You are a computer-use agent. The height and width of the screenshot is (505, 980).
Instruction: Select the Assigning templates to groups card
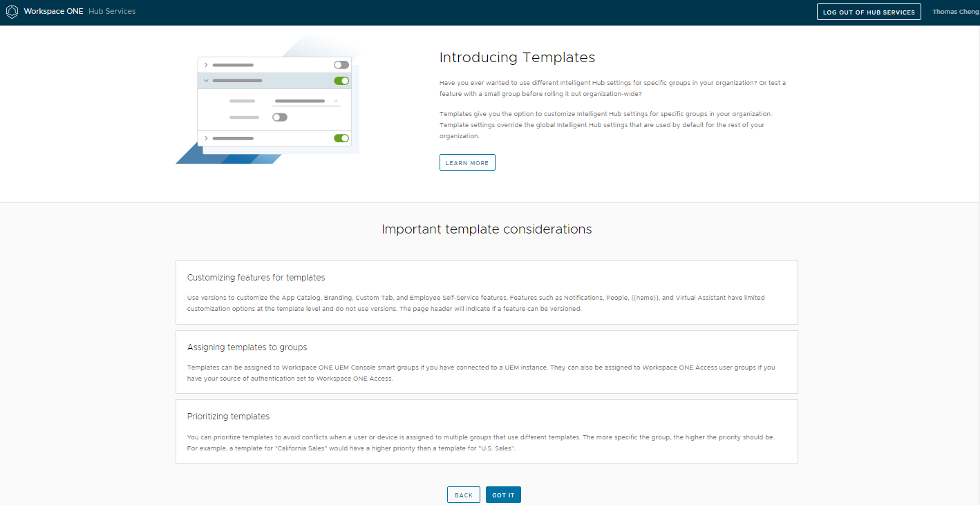[487, 361]
